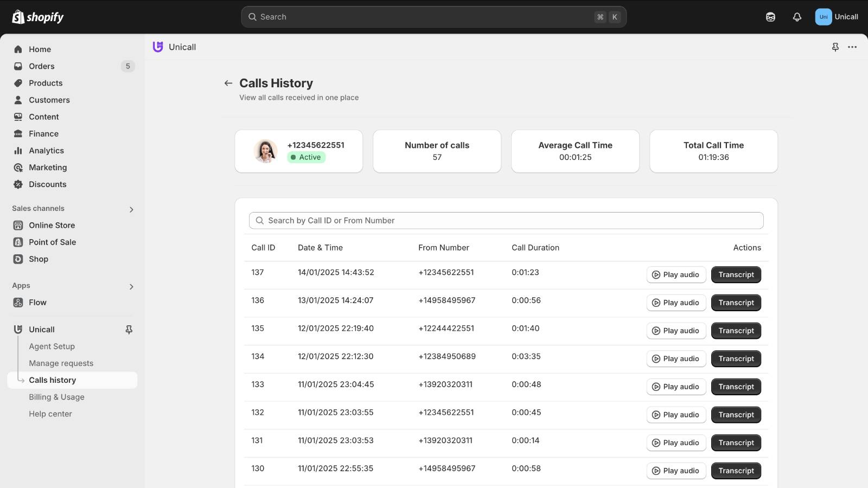Screen dimensions: 868x488
Task: Open Agent Setup under Unicall
Action: pos(52,346)
